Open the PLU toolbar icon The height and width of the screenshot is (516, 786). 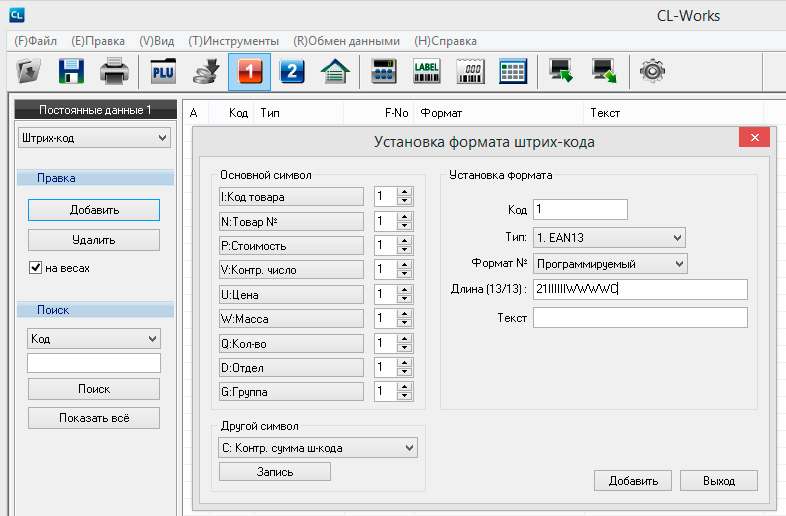163,71
